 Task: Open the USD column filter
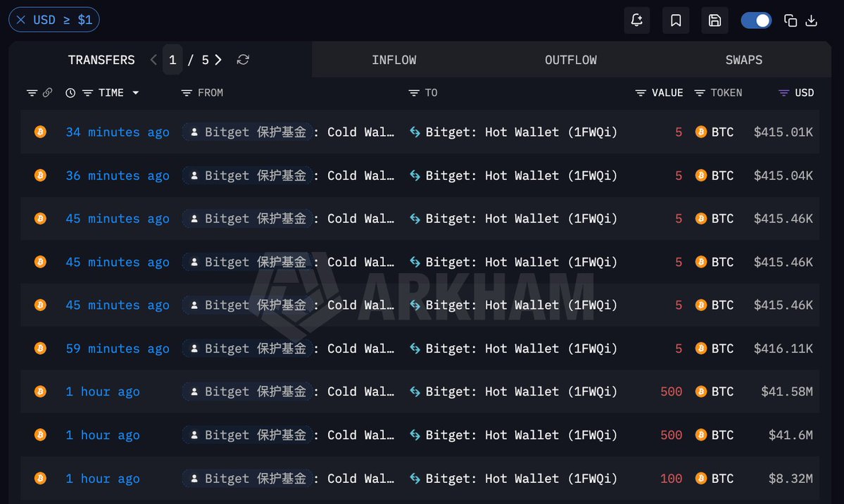pyautogui.click(x=783, y=93)
